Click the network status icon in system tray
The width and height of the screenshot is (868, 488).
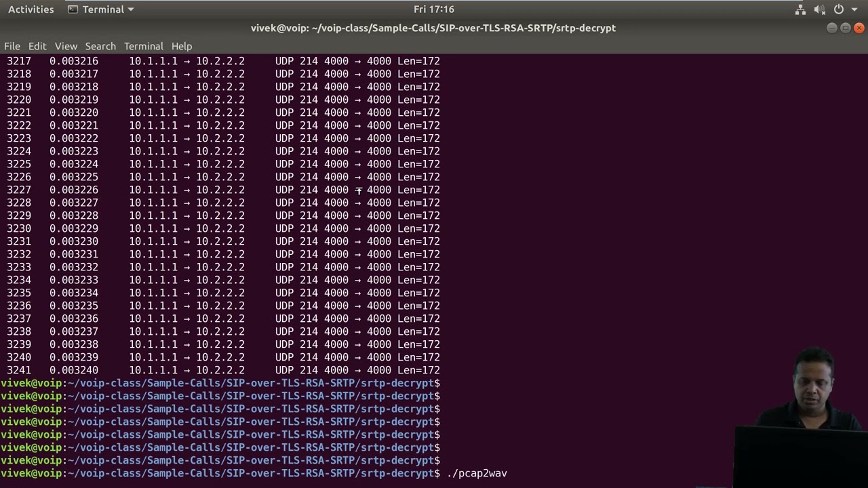[x=800, y=9]
